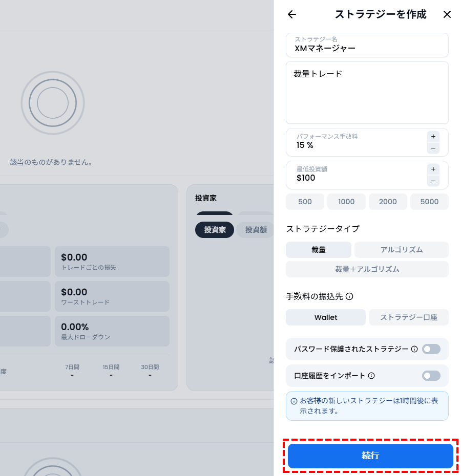Viewport: 461px width, 476px height.
Task: Click the 最低投資額 $100 field
Action: pos(367,175)
